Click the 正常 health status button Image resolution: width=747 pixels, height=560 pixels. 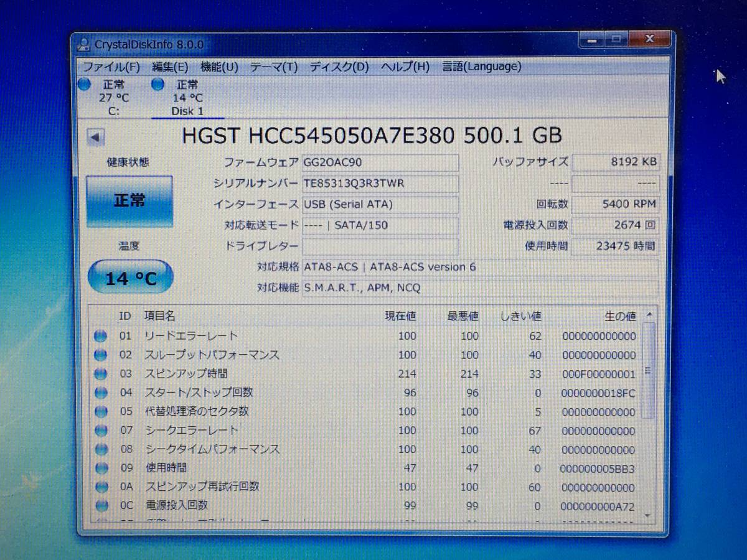click(129, 201)
